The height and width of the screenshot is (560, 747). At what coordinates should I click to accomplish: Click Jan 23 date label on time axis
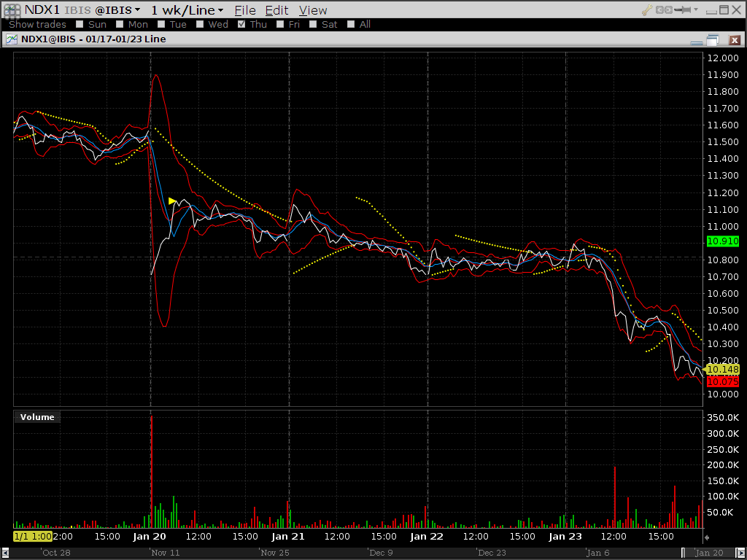pos(565,537)
